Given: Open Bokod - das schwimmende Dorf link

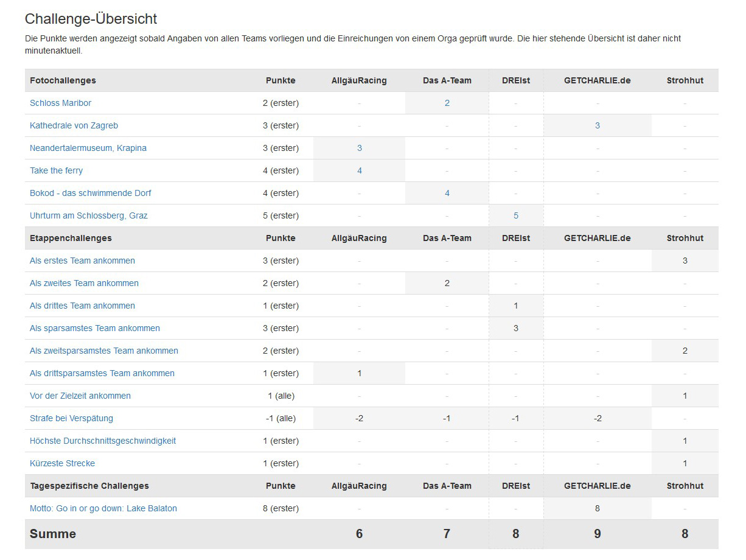Looking at the screenshot, I should click(x=90, y=193).
